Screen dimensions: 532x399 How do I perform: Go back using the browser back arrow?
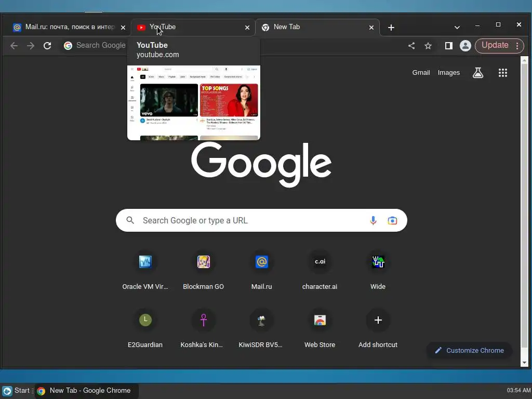click(x=14, y=46)
